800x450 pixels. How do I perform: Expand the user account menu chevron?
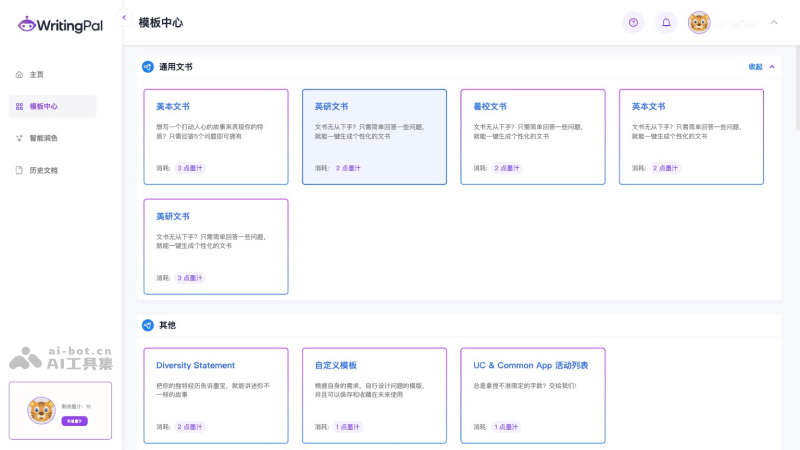pos(773,22)
